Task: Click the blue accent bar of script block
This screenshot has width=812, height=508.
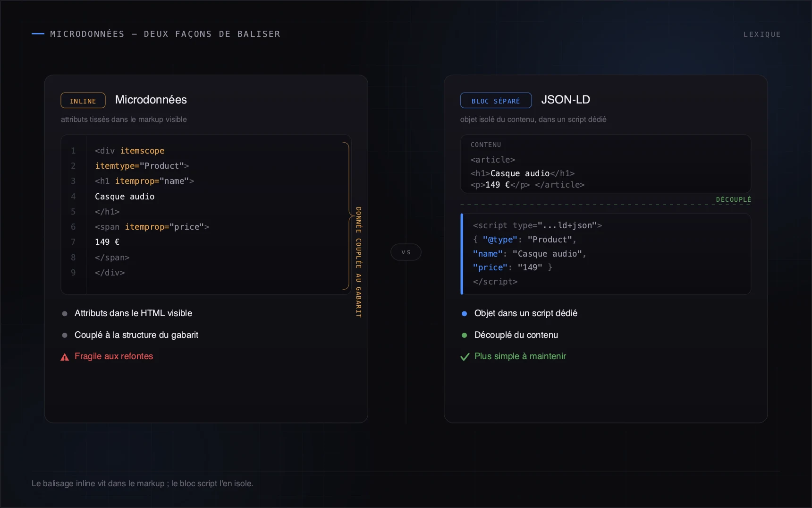Action: 462,254
